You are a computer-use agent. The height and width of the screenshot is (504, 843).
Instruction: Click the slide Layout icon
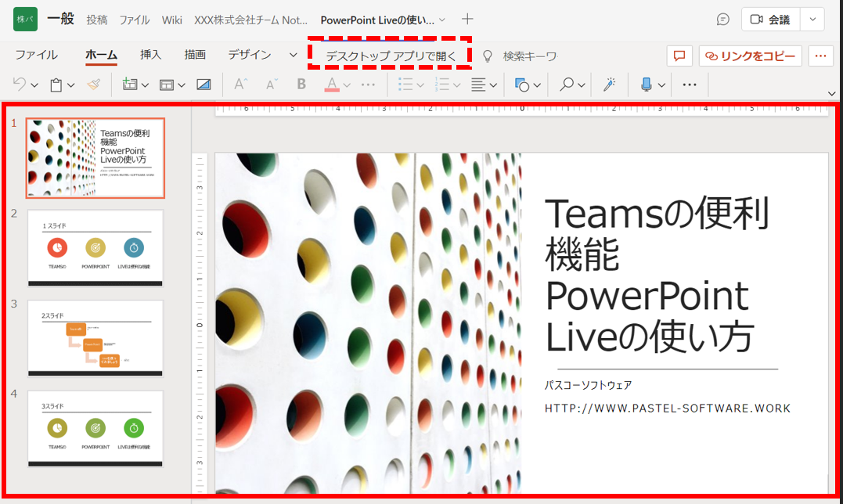tap(167, 85)
